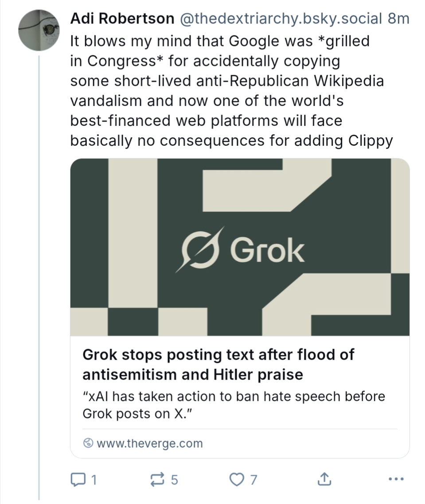The width and height of the screenshot is (425, 504).
Task: Click the xAI has taken action description
Action: coord(234,405)
